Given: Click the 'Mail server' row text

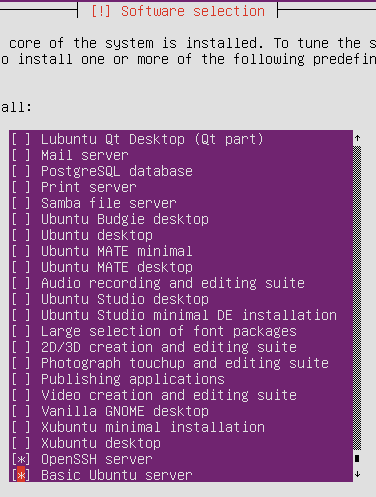Looking at the screenshot, I should 85,155.
